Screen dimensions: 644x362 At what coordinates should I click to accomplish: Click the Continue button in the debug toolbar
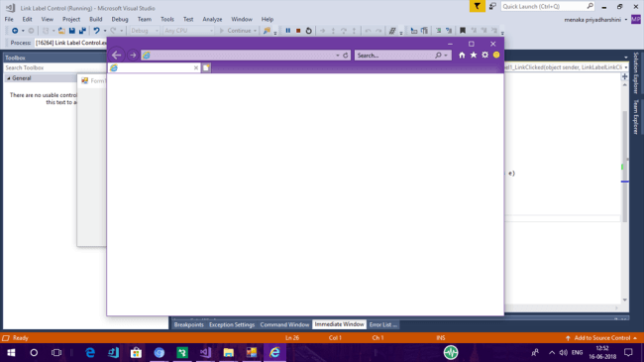tap(236, 31)
